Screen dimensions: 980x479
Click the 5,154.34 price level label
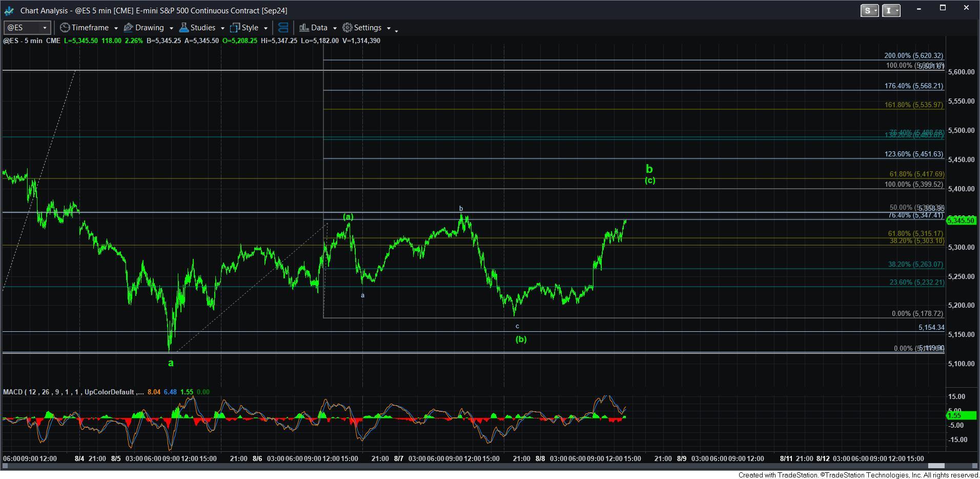[931, 327]
